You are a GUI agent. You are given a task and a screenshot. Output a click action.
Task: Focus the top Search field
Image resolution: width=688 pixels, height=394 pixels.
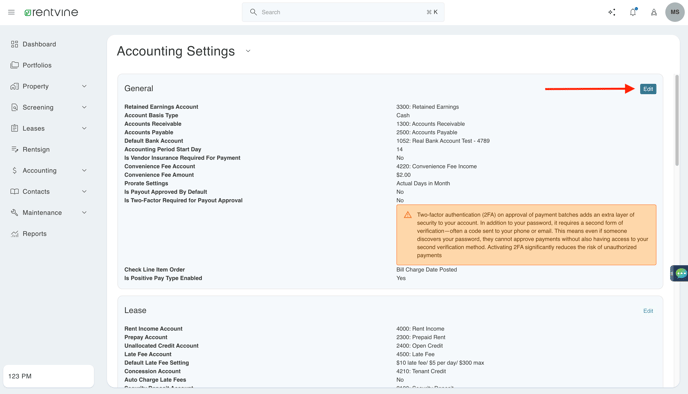[x=343, y=12]
